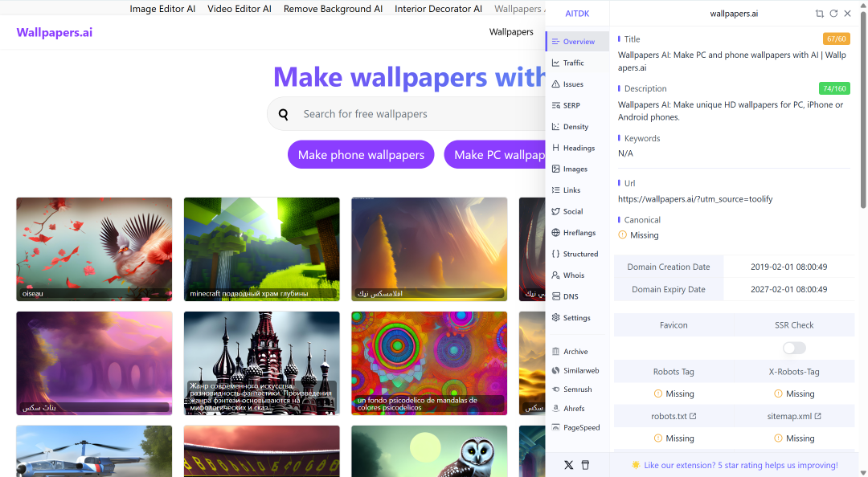Click the Ahrefs icon
Screen dimensions: 868x477
pos(556,409)
